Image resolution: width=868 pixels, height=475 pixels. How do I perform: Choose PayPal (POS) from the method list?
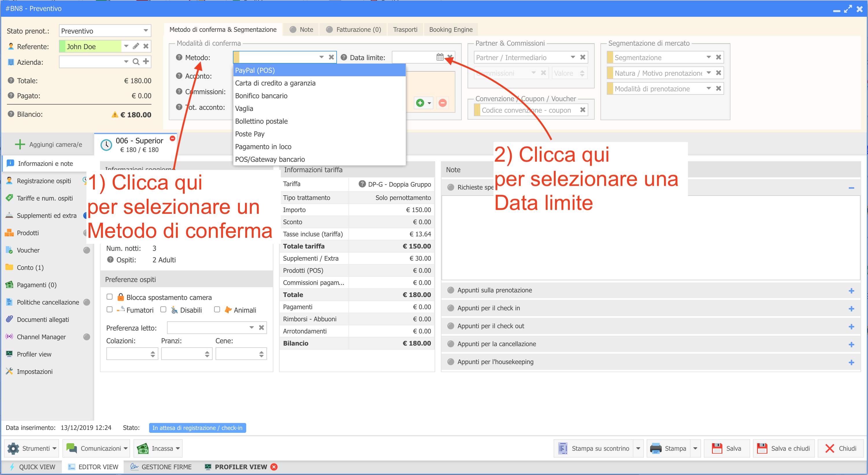[319, 70]
